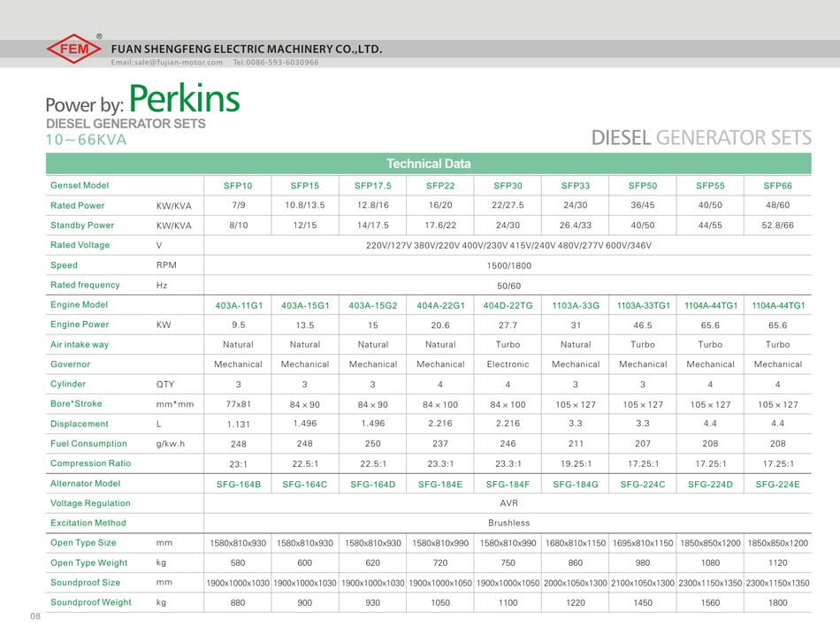Click alternator model SFG-184E
This screenshot has height=643, width=840.
point(440,485)
